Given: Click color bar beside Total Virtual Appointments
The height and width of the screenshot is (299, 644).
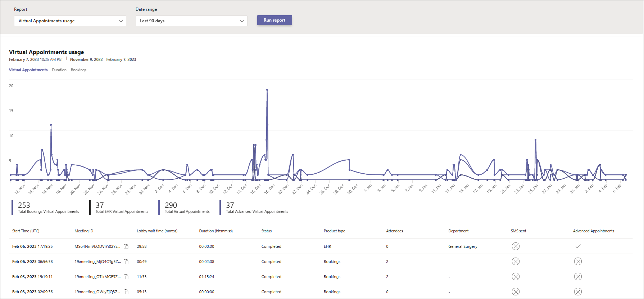Looking at the screenshot, I should (159, 208).
